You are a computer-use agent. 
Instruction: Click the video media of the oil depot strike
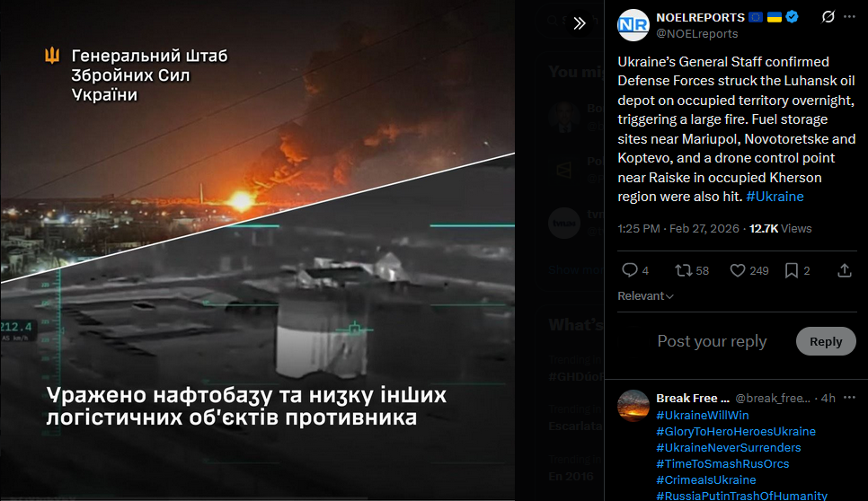(x=257, y=249)
